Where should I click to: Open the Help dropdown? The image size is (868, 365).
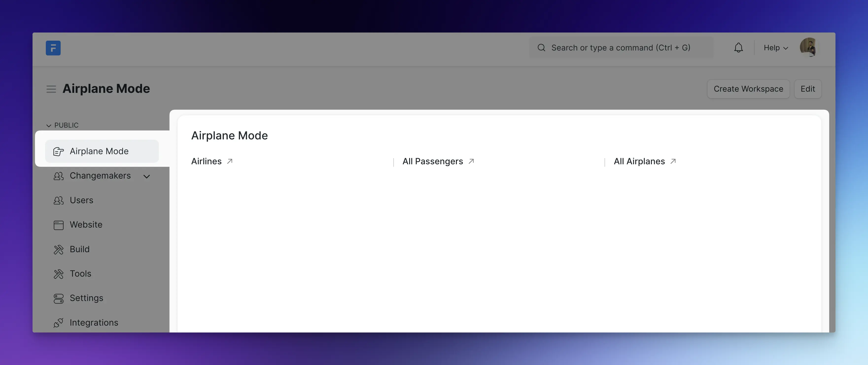coord(776,48)
